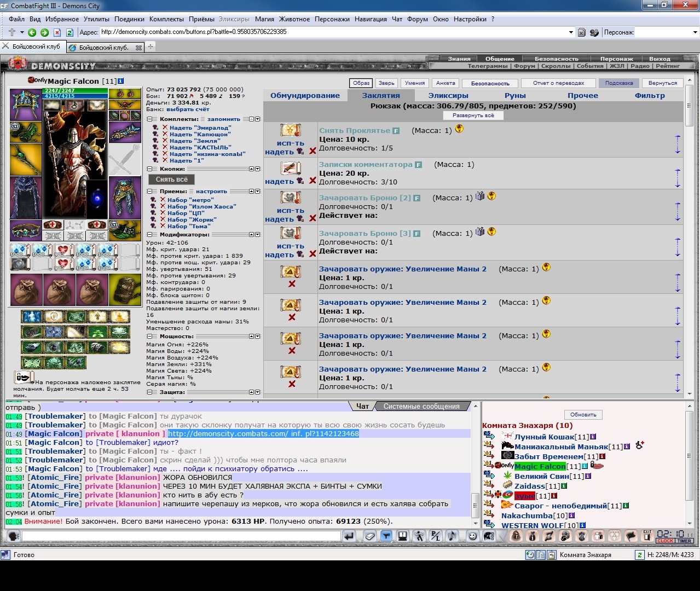Viewport: 700px width, 591px height.
Task: Delete the Записки комментатора item with the red X
Action: coord(313,181)
